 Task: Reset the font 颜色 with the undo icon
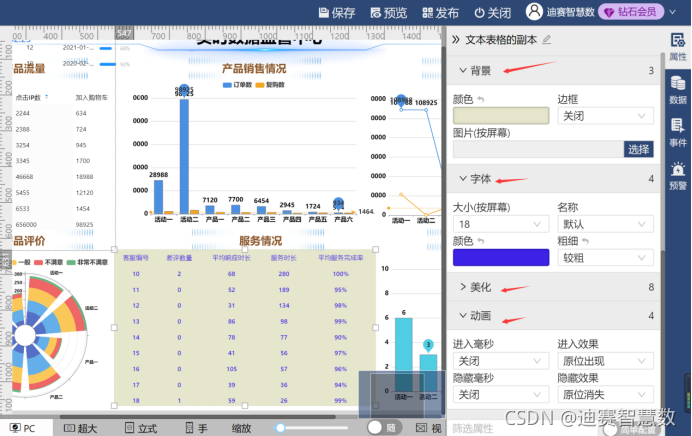point(481,241)
